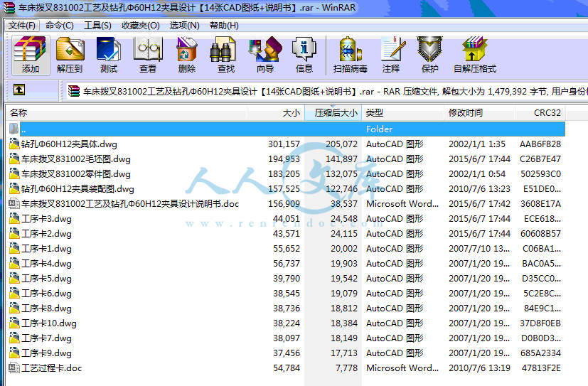588x386 pixels.
Task: Click the icon of 车床拨叉831002毛坯图.dwg
Action: (14, 159)
